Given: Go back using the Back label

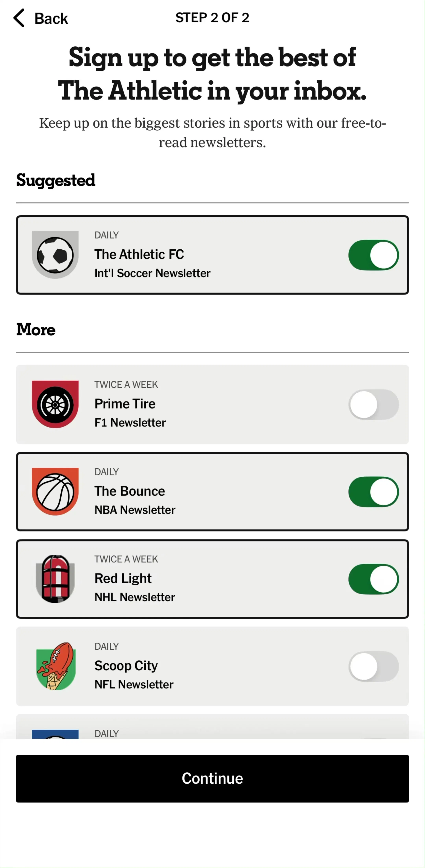Looking at the screenshot, I should click(51, 18).
